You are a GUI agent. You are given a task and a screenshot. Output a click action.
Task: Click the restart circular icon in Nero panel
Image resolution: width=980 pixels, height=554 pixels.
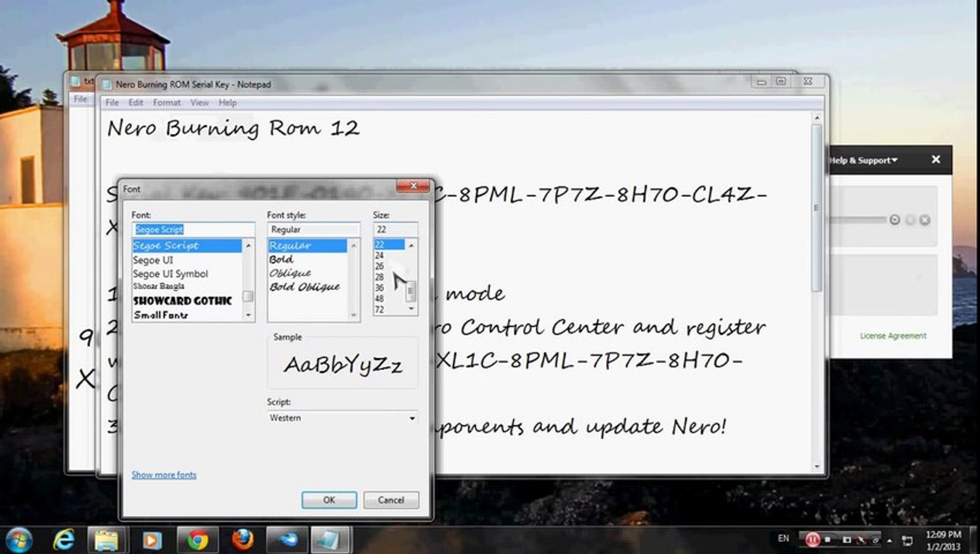(894, 220)
